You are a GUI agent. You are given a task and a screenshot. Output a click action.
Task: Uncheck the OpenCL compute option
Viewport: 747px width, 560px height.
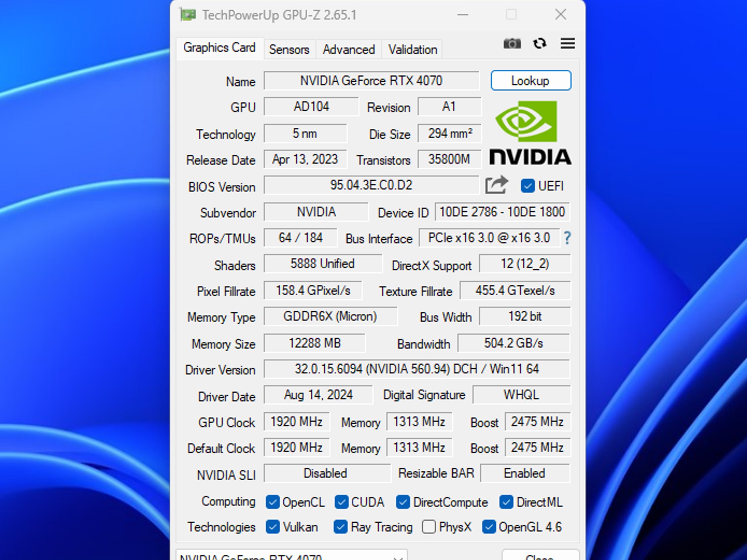click(x=272, y=502)
